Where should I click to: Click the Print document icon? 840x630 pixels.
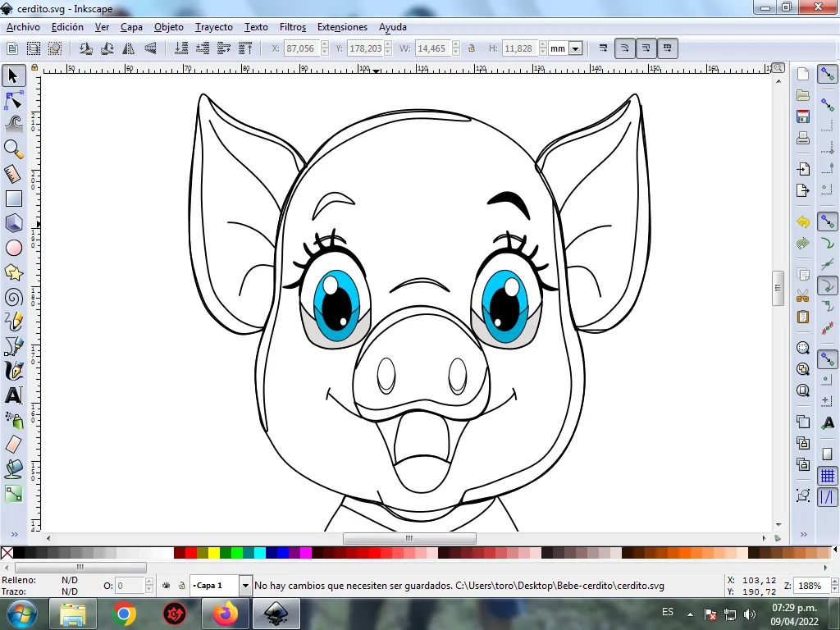pos(802,138)
